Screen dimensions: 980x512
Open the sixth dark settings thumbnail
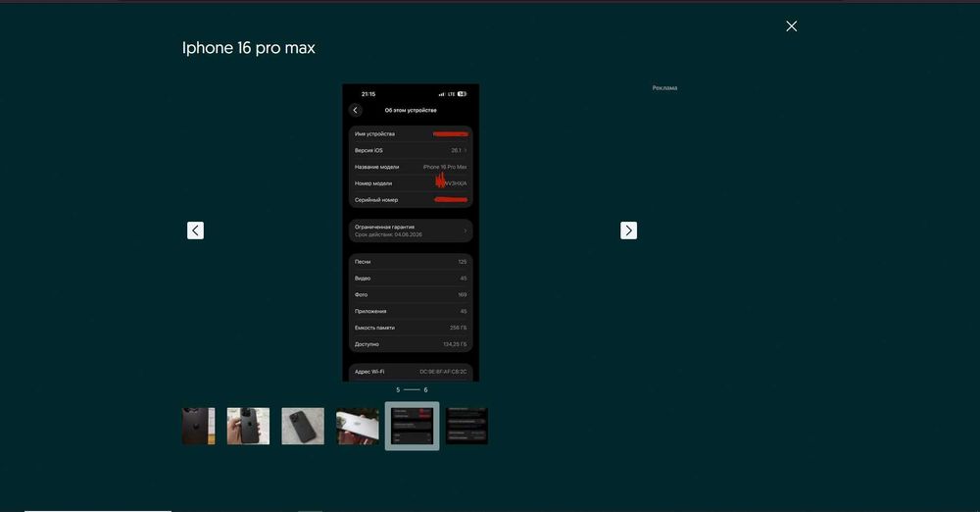click(466, 427)
